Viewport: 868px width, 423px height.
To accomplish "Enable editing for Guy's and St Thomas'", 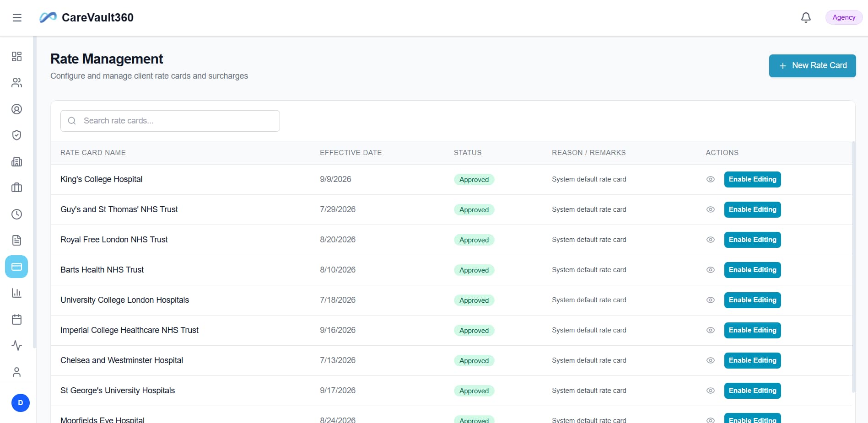I will (752, 209).
